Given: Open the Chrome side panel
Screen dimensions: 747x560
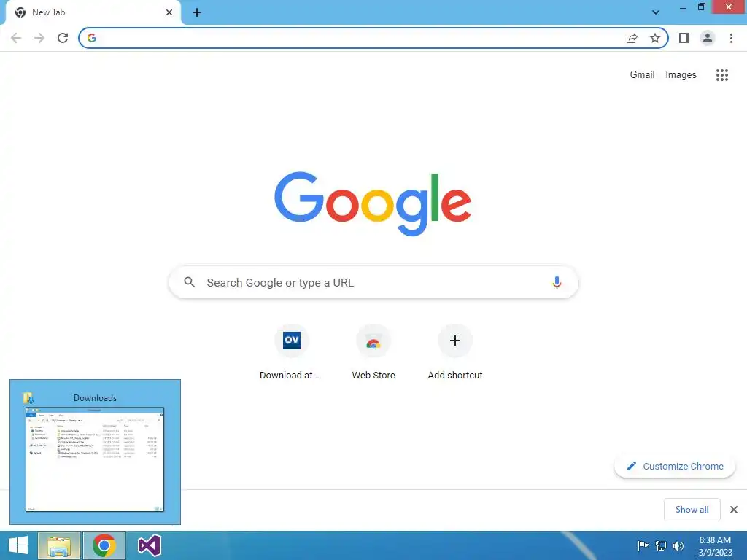Looking at the screenshot, I should tap(684, 38).
